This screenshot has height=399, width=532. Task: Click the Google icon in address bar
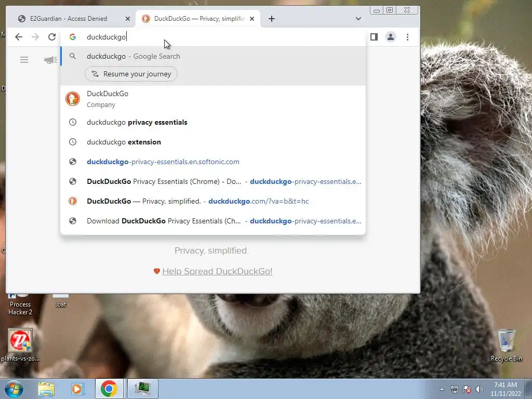(x=73, y=37)
